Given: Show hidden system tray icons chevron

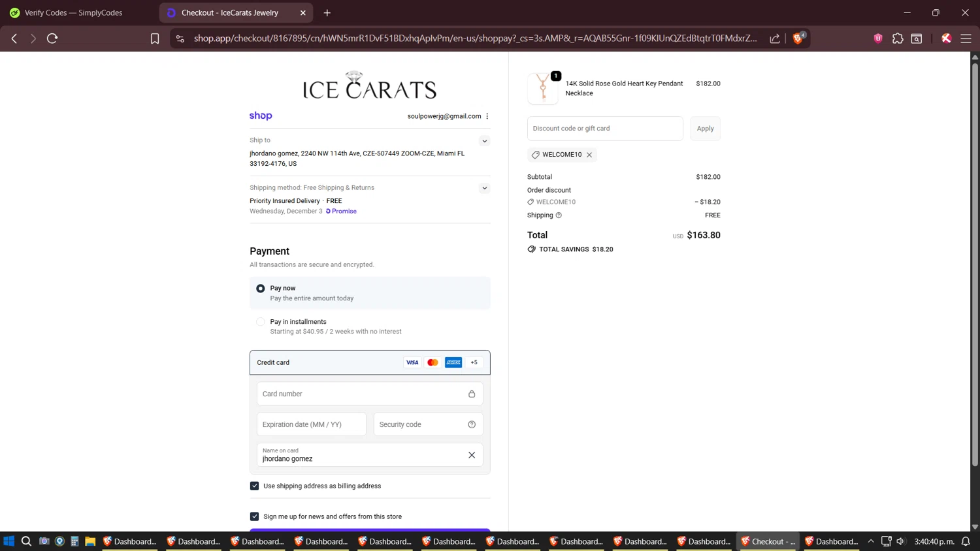Looking at the screenshot, I should (871, 541).
